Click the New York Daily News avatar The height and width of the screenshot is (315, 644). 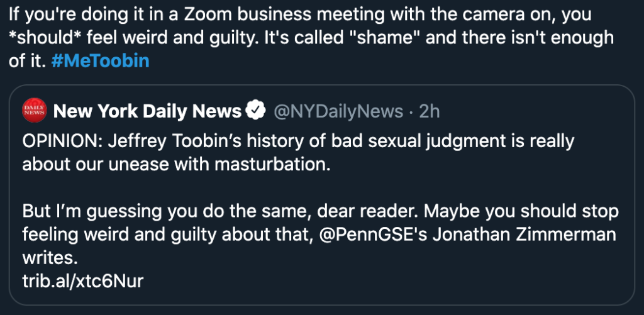click(x=35, y=110)
